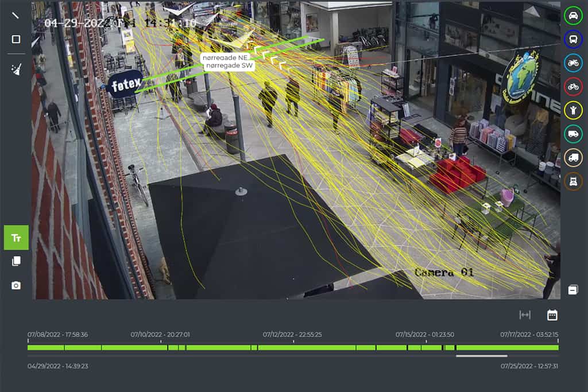Click the green data availability timeline bar

[x=293, y=347]
